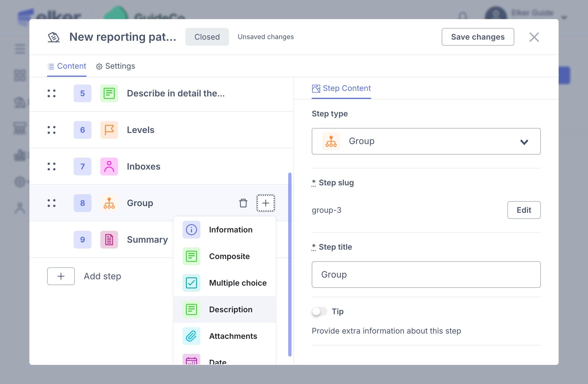Click the step list vertical scrollbar
Screen dimensions: 588x384
290,263
